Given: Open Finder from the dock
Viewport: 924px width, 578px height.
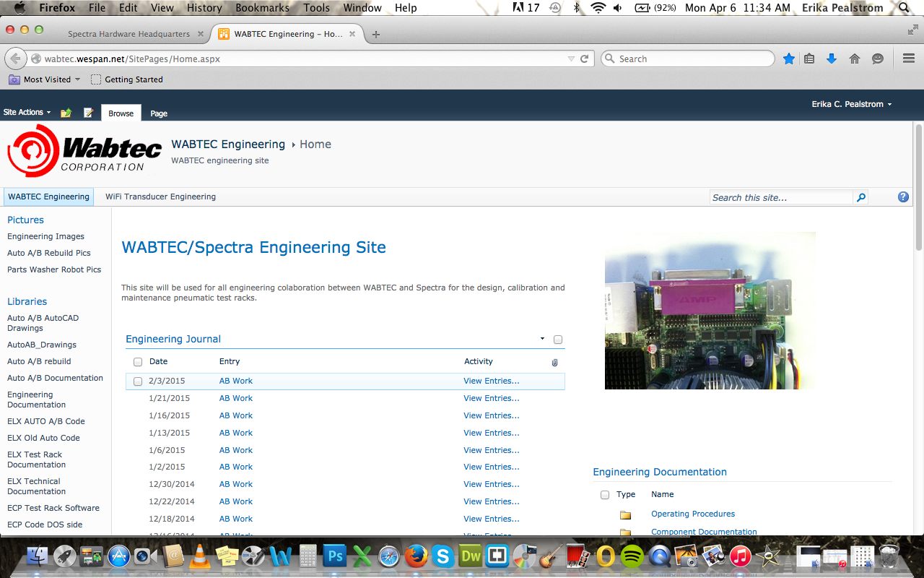Looking at the screenshot, I should 38,556.
